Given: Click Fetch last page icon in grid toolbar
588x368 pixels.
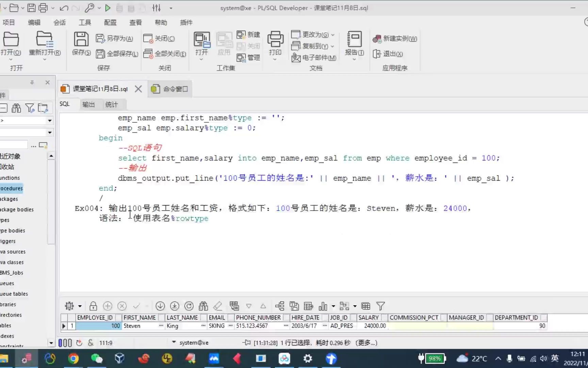Looking at the screenshot, I should pos(175,306).
